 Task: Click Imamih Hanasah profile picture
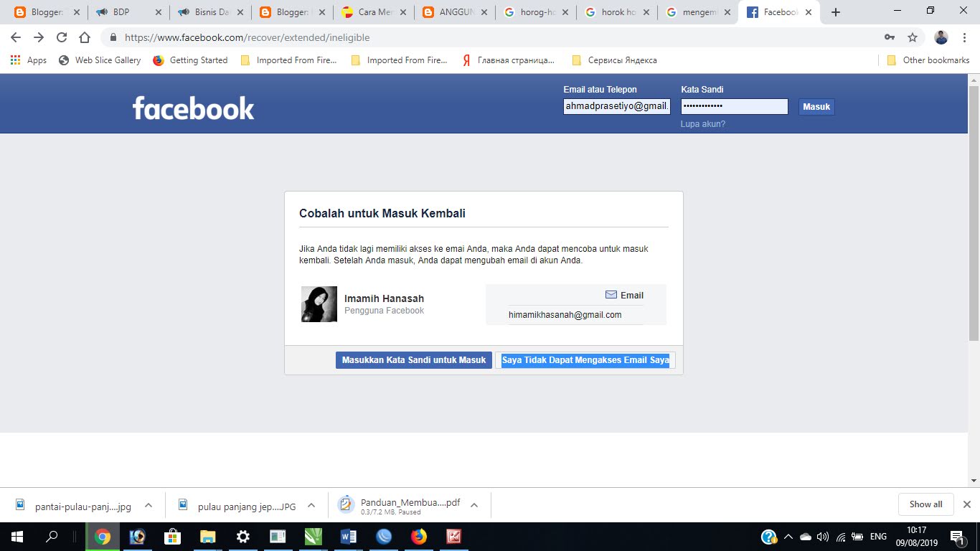pos(319,304)
